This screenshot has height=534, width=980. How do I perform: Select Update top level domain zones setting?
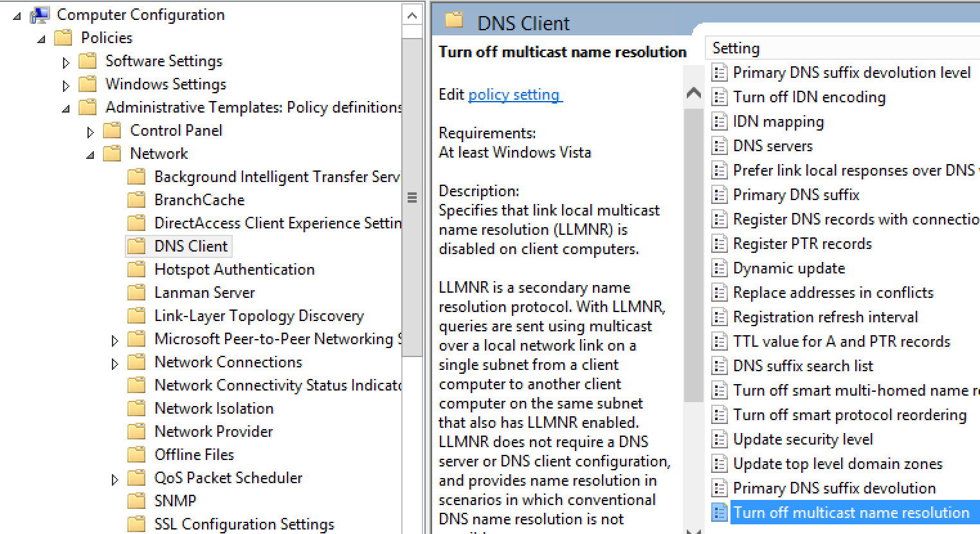[x=837, y=464]
